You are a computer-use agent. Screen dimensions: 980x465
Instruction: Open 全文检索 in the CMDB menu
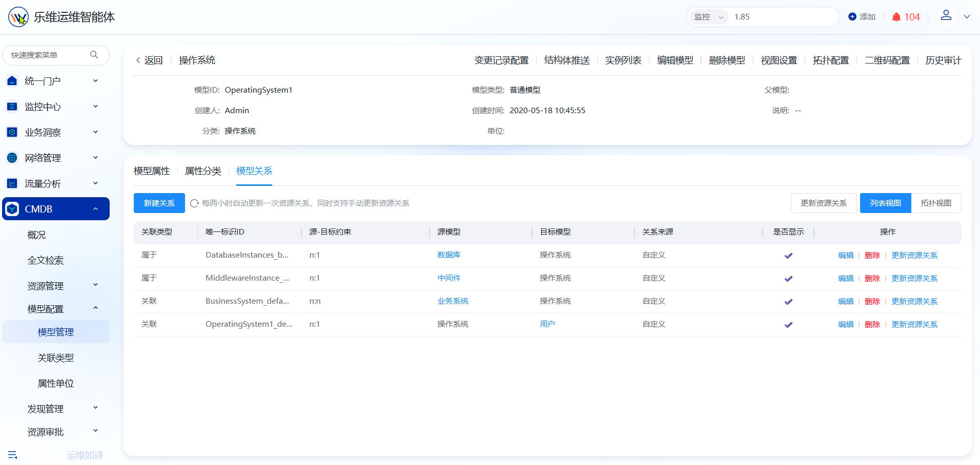46,260
